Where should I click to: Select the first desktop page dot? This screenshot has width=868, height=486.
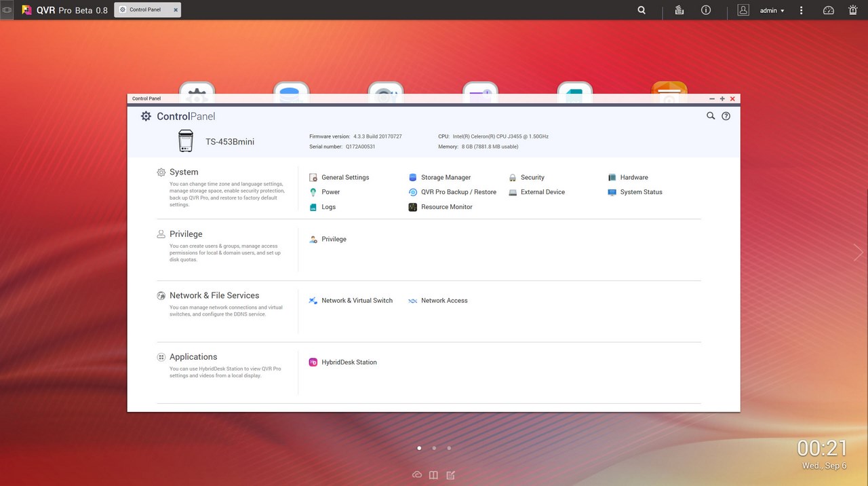tap(419, 448)
